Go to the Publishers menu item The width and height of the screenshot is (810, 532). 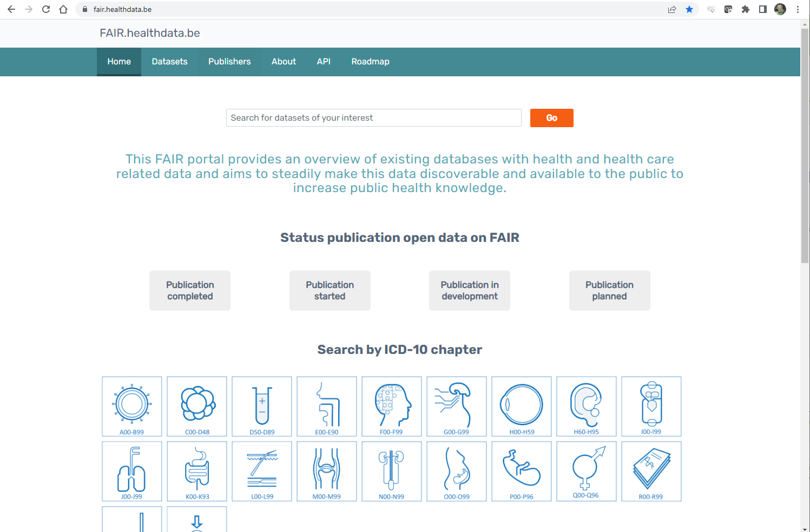coord(229,62)
